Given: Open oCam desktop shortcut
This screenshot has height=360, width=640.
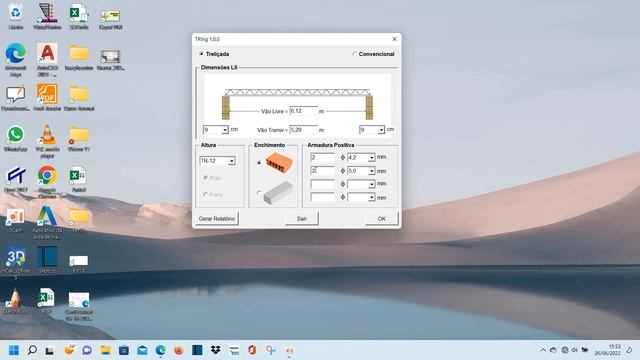Looking at the screenshot, I should (x=16, y=220).
